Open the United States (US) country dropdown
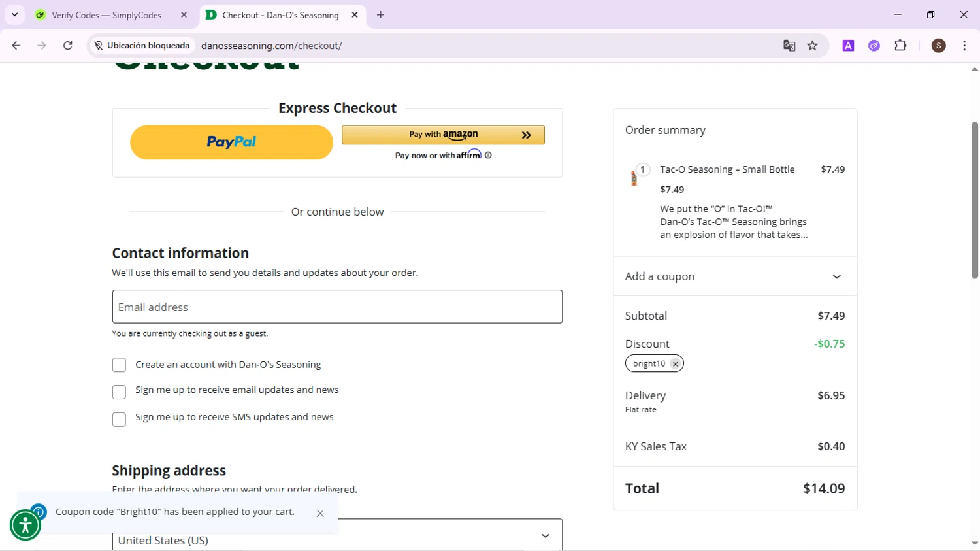The width and height of the screenshot is (980, 551). point(337,536)
